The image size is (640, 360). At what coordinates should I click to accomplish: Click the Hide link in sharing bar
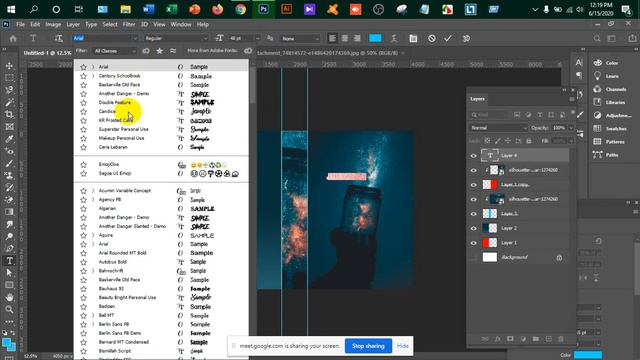402,346
